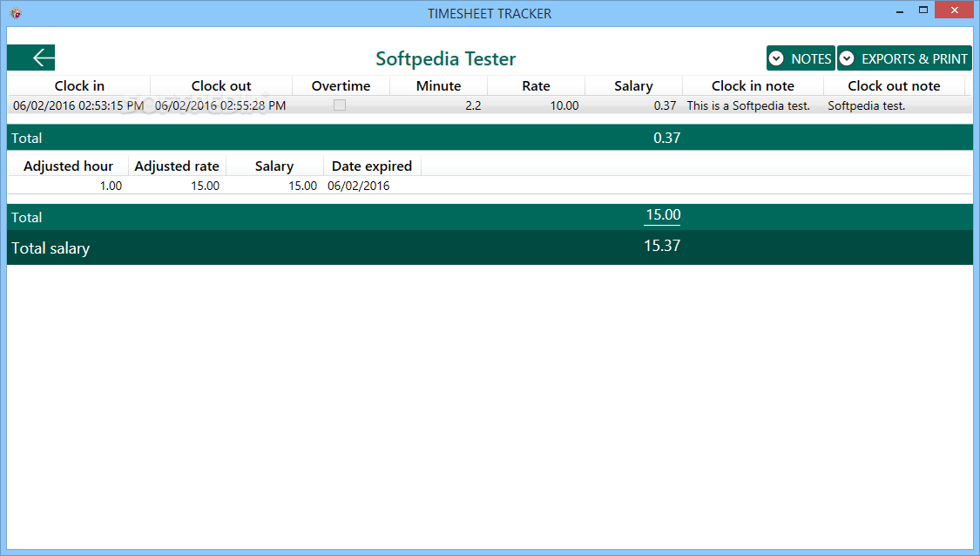Sort by the Clock out column header
Screen dimensions: 980x556
221,85
